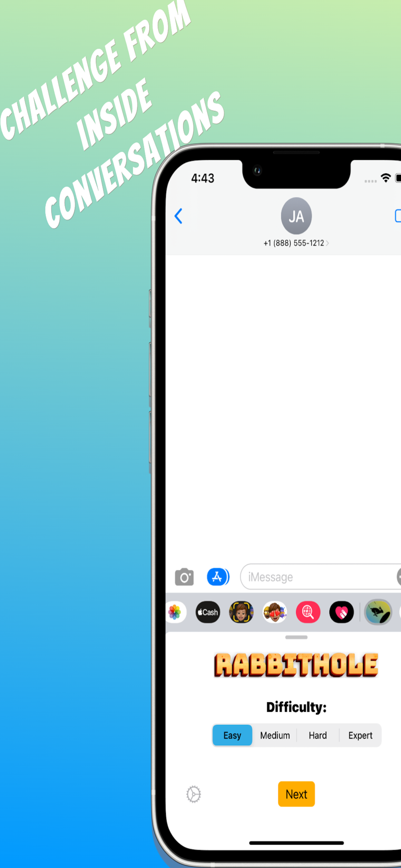Screen dimensions: 401x868
Task: Expand contact details for +1 (888) 555-1212
Action: tap(296, 243)
